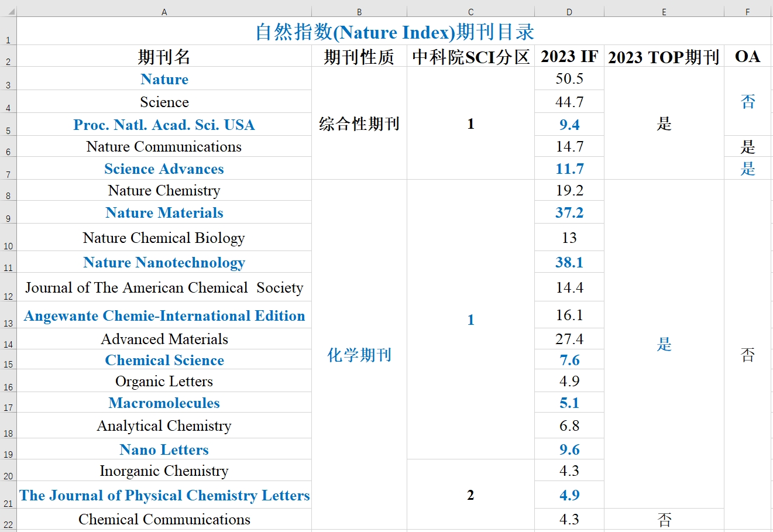Viewport: 773px width, 532px height.
Task: Select the Nano Letters cell
Action: pos(164,449)
